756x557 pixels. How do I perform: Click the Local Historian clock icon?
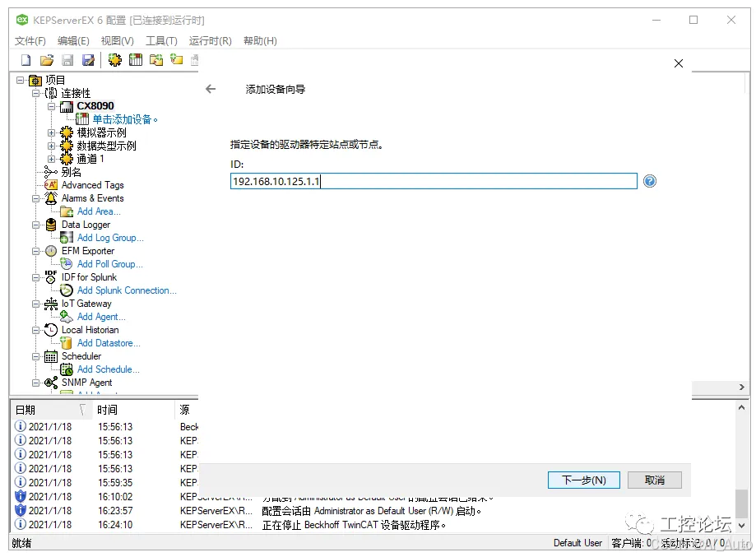(51, 330)
